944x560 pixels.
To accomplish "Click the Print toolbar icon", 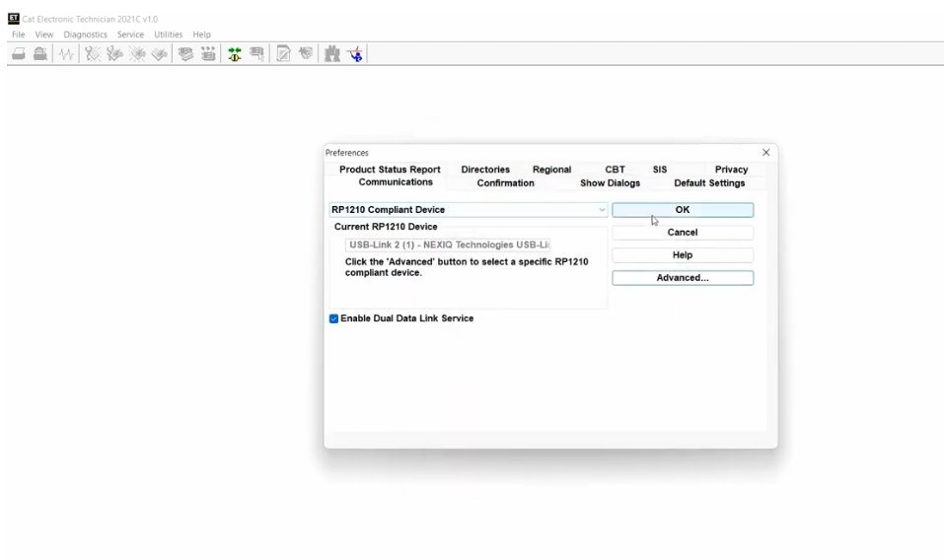I will 19,54.
